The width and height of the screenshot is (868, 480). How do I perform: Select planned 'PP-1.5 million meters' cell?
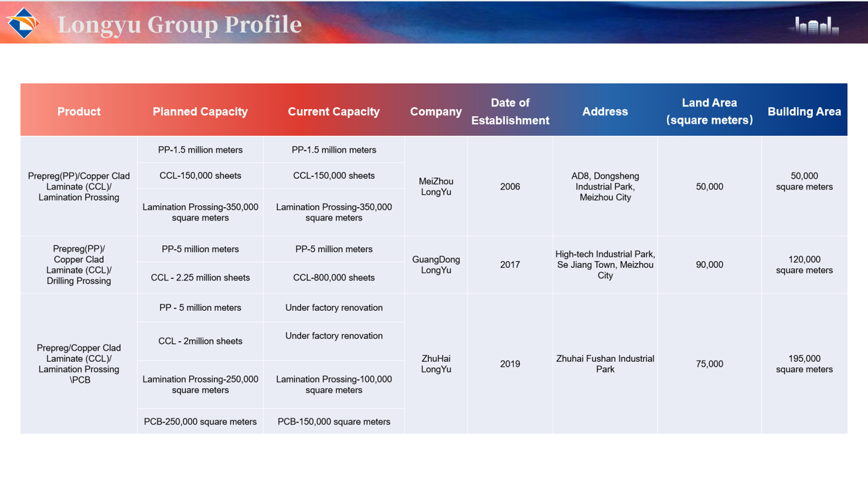coord(200,150)
